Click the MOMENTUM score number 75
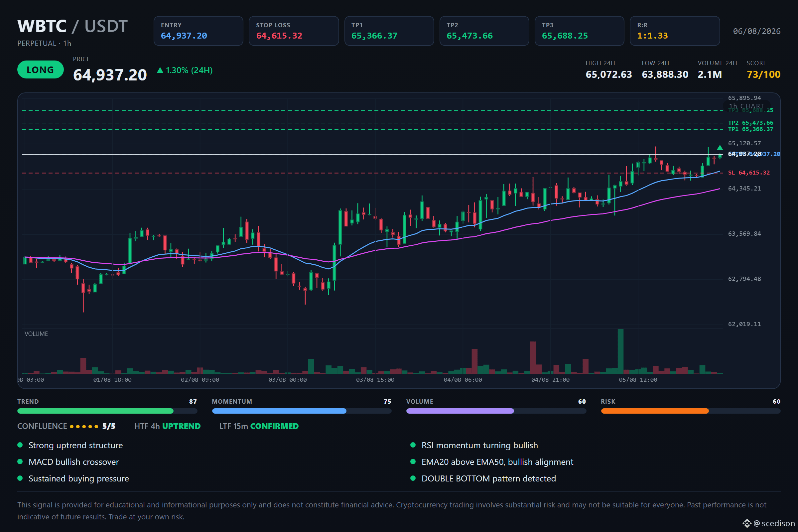 pyautogui.click(x=387, y=402)
